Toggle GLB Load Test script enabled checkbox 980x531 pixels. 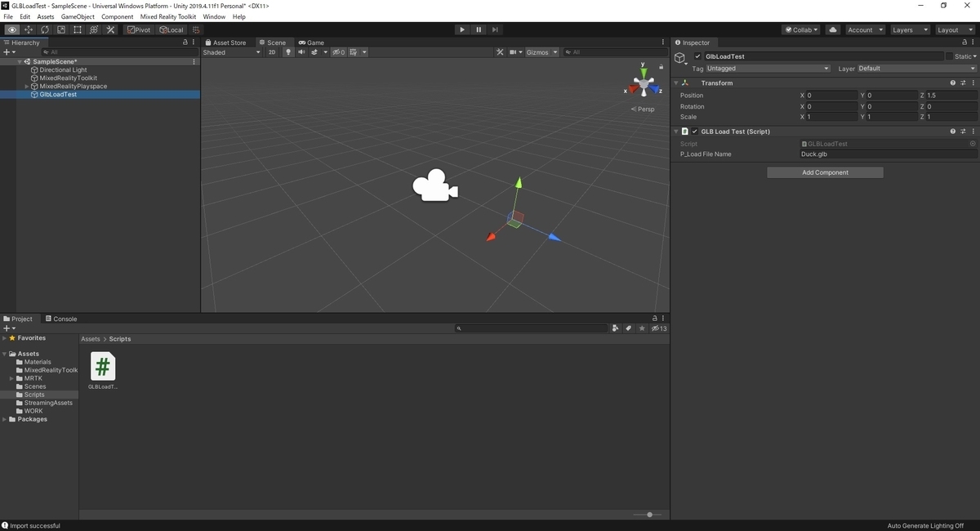(695, 132)
